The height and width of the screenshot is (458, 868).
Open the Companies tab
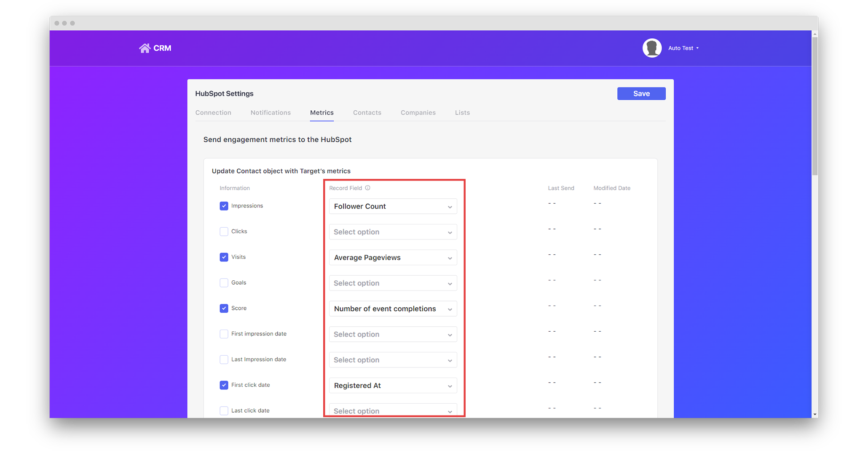(418, 112)
